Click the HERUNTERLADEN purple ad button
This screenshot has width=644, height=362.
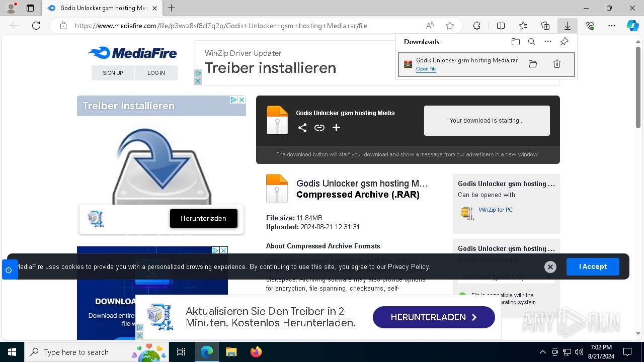pyautogui.click(x=434, y=317)
